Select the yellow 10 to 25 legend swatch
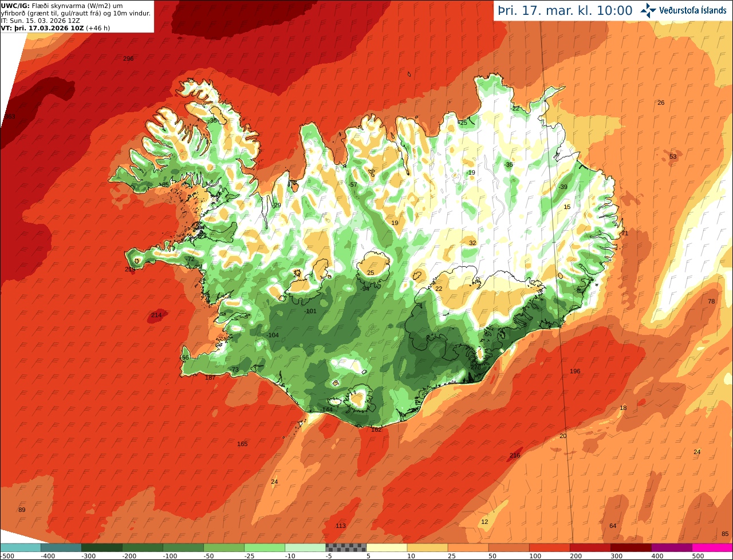 pyautogui.click(x=427, y=547)
